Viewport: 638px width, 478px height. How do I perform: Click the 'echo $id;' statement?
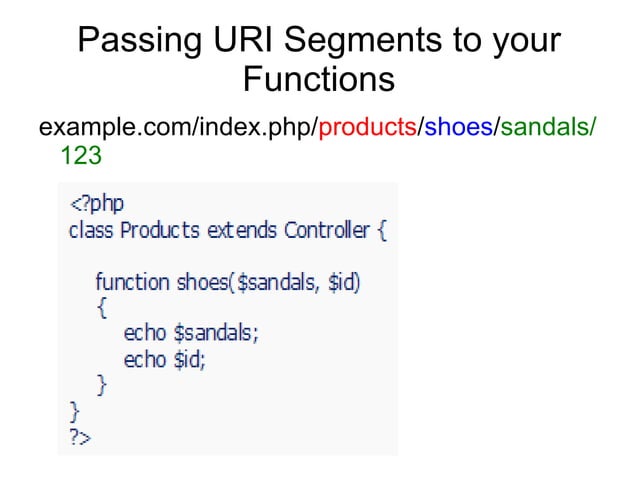click(165, 360)
